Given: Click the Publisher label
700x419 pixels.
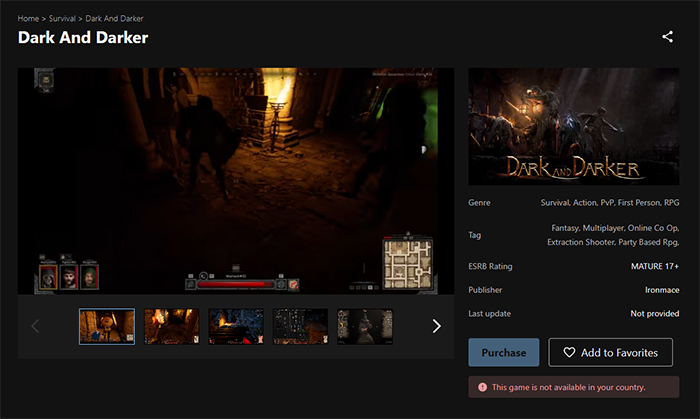Looking at the screenshot, I should coord(485,290).
